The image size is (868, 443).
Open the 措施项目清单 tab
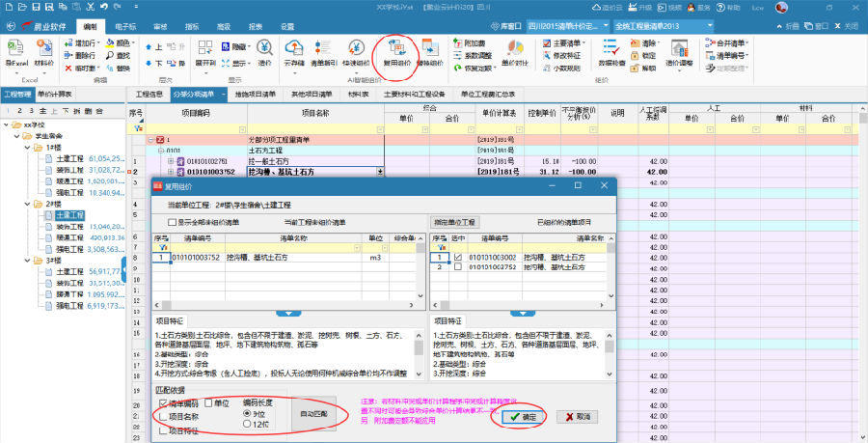[255, 95]
